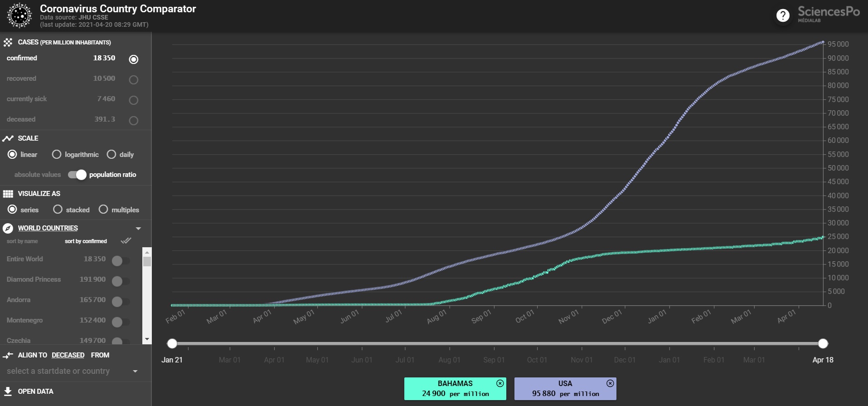Sort countries by name
This screenshot has width=868, height=406.
(22, 241)
